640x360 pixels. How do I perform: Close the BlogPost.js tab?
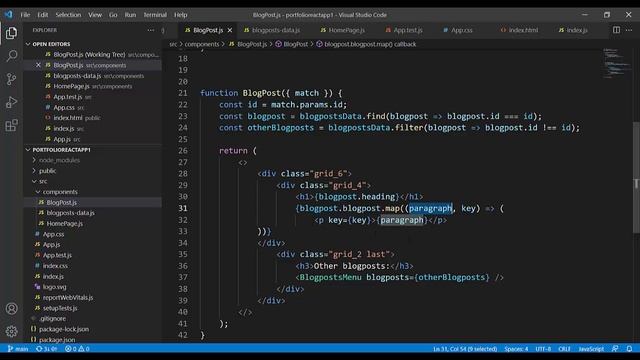(230, 30)
